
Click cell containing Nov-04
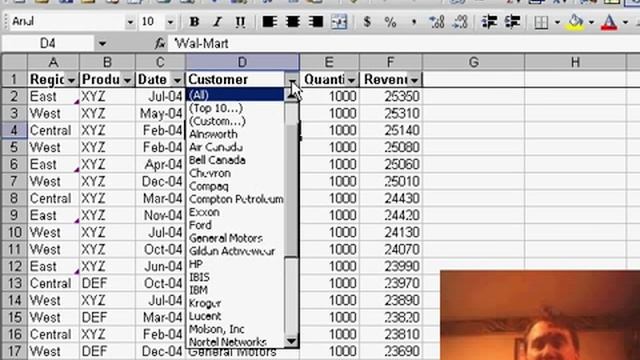coord(160,216)
